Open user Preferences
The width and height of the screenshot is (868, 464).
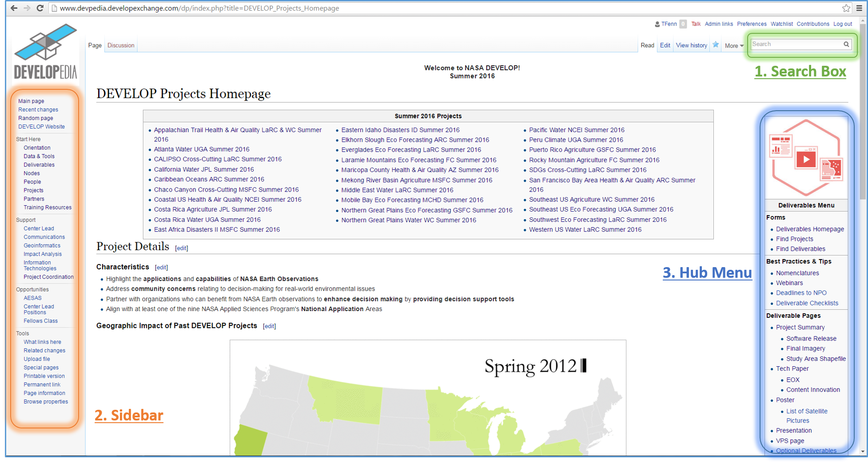(752, 24)
